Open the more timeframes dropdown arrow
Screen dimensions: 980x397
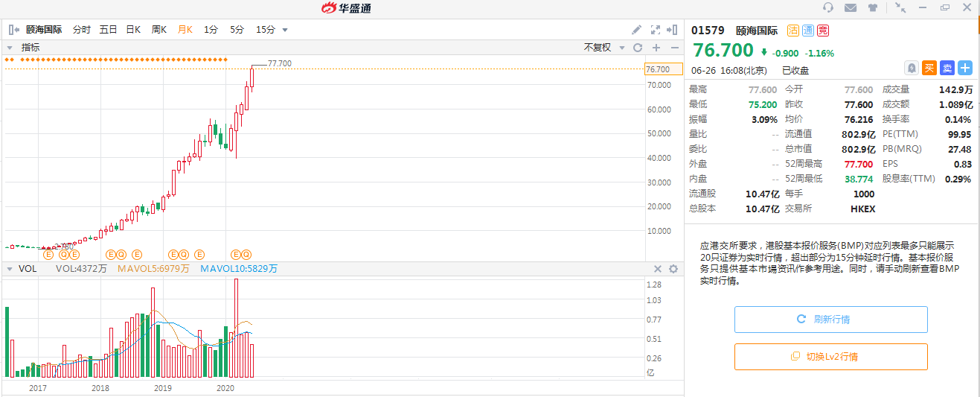[285, 31]
